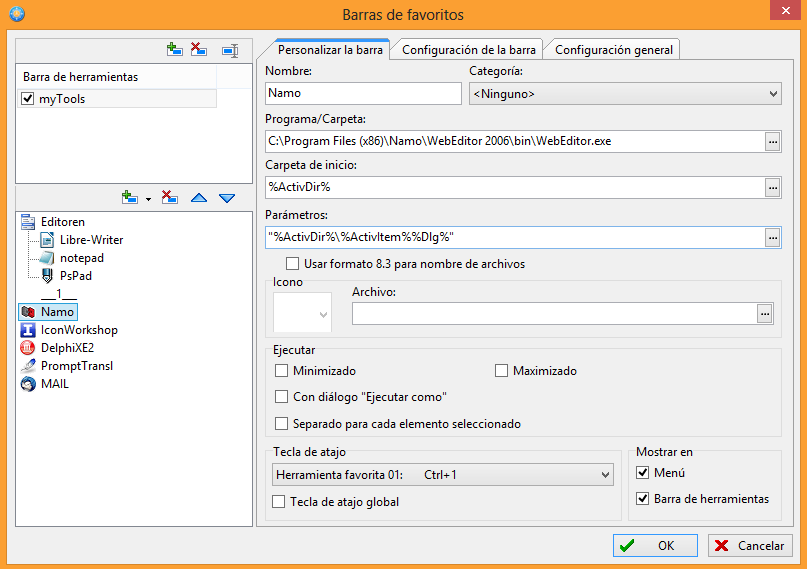
Task: Browse for Programa/Carpeta with the '...' button
Action: (773, 141)
